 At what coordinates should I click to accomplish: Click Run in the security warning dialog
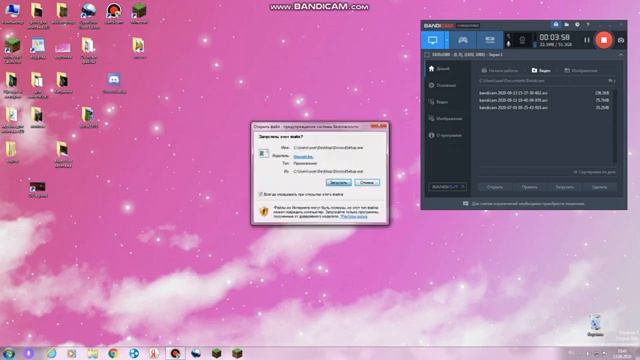tap(338, 182)
